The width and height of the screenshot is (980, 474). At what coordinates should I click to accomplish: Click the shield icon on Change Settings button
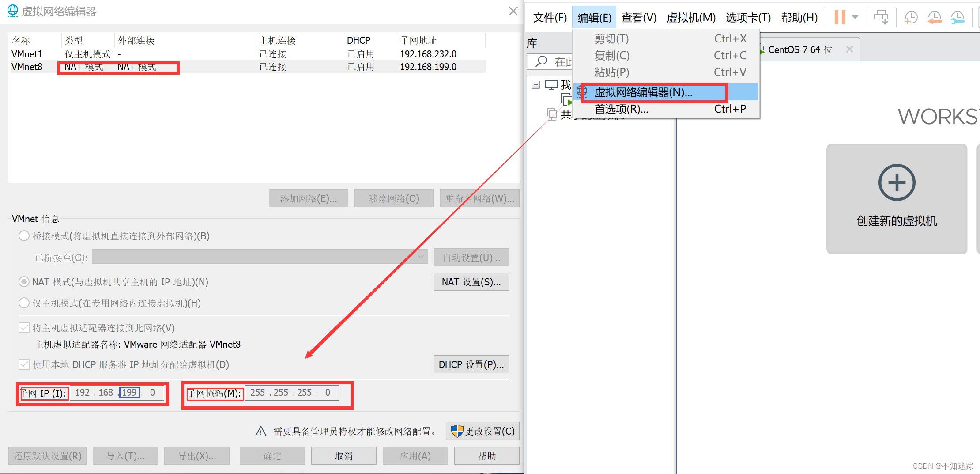pyautogui.click(x=457, y=431)
